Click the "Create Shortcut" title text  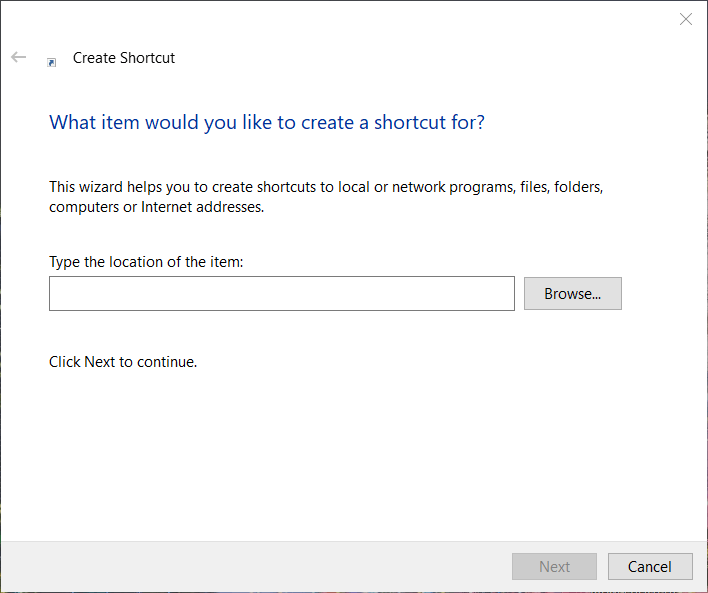point(124,58)
